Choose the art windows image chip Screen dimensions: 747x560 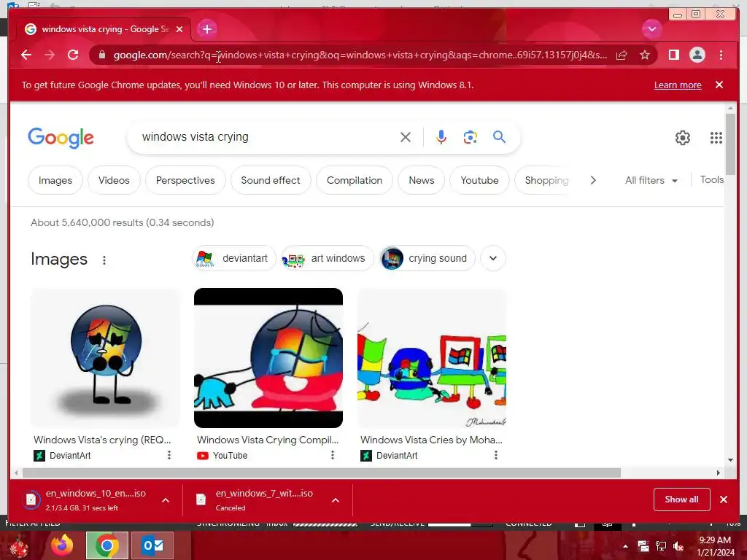click(x=327, y=258)
